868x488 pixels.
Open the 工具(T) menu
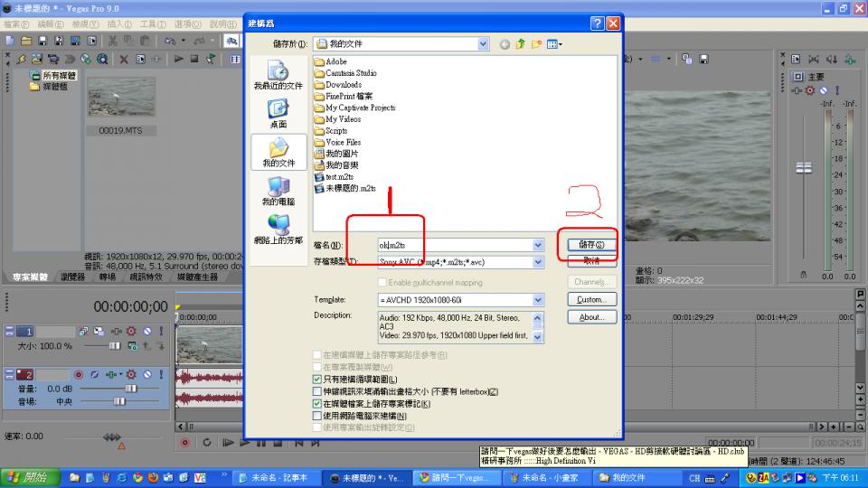tap(154, 24)
